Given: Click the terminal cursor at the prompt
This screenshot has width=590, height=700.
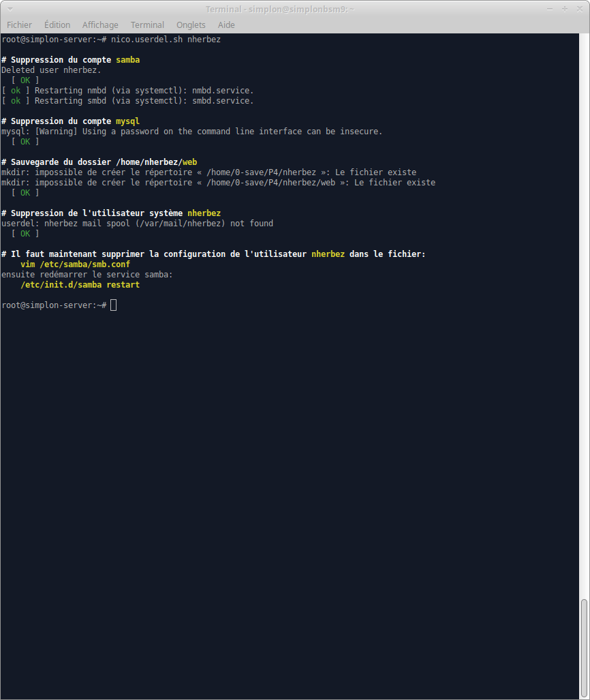Looking at the screenshot, I should tap(113, 305).
